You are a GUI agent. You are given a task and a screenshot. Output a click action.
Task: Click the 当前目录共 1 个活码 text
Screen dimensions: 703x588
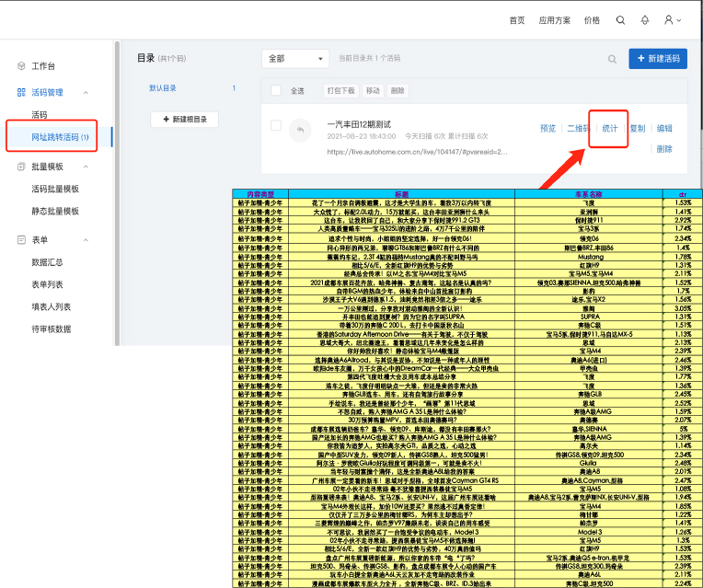pyautogui.click(x=369, y=58)
